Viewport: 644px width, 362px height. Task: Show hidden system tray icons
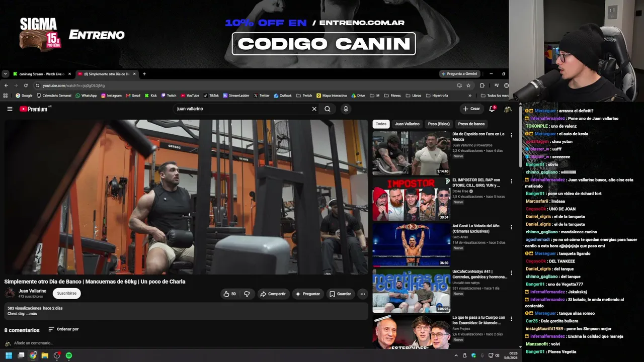[456, 355]
